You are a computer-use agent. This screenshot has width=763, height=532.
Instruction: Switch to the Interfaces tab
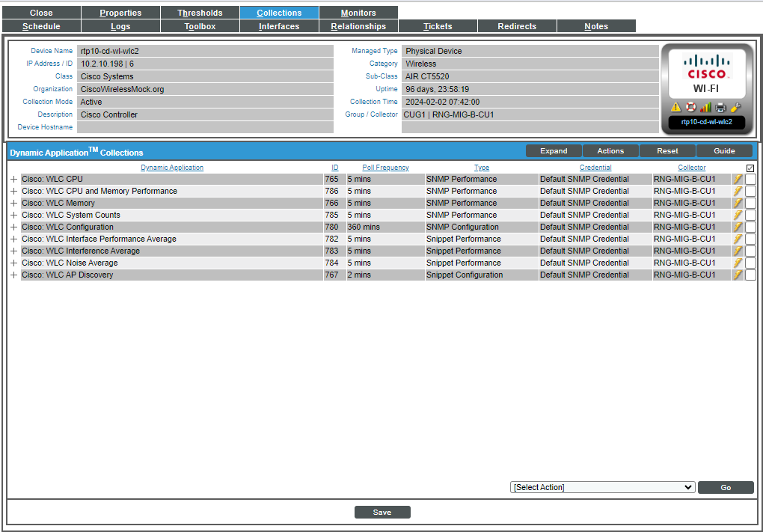279,25
